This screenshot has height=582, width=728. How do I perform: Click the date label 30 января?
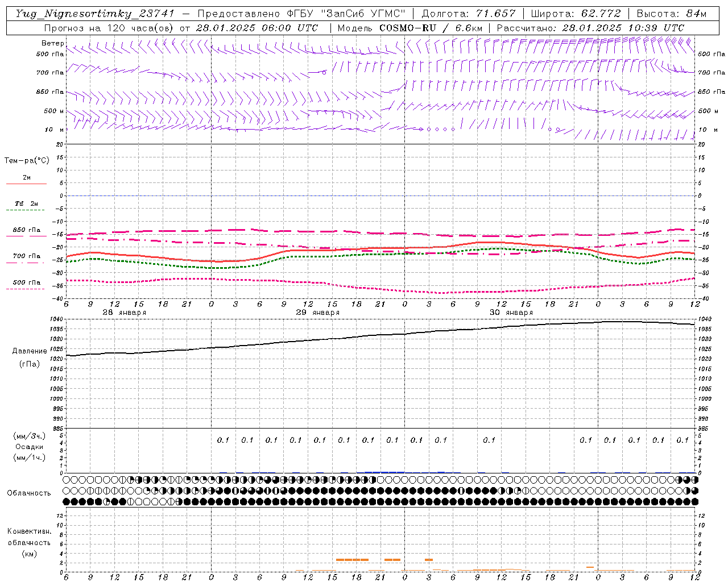tap(511, 313)
